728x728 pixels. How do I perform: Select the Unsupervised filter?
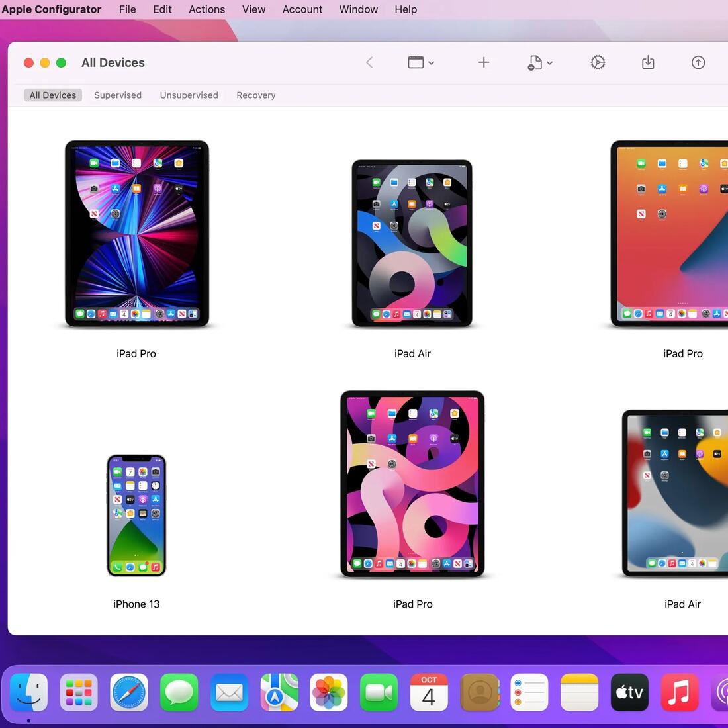[x=189, y=95]
